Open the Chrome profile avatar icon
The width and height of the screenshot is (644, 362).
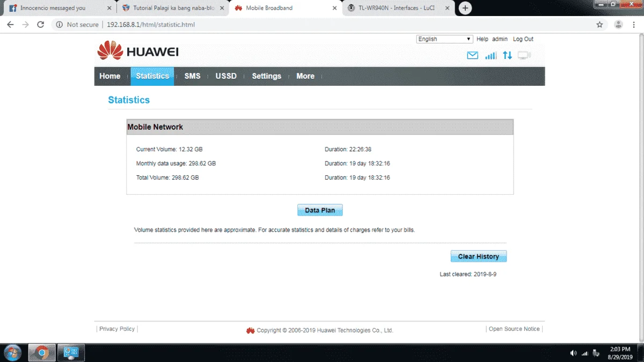tap(618, 25)
